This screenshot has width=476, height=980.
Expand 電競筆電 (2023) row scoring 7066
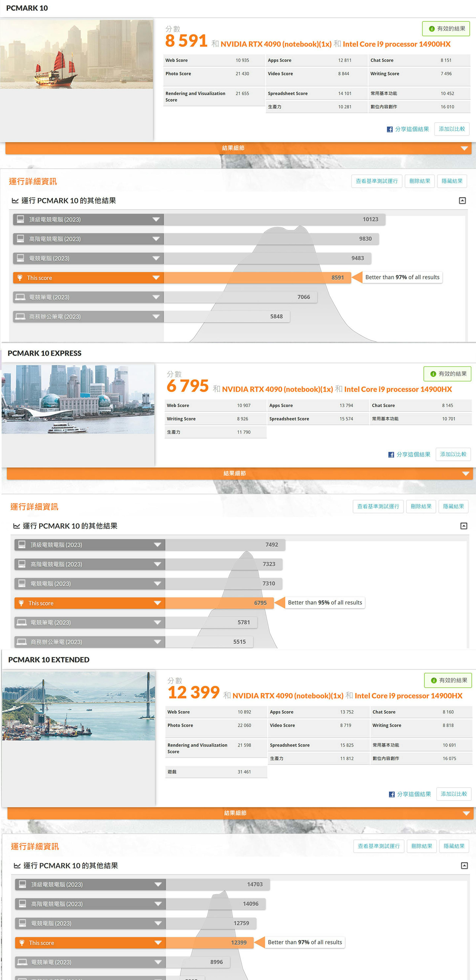156,297
